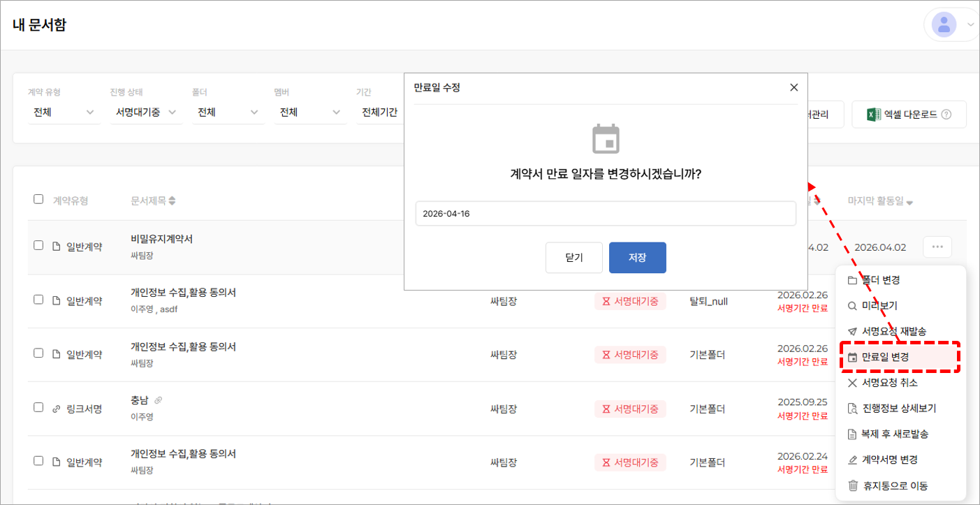The width and height of the screenshot is (980, 505).
Task: Click the link icon beside 충남
Action: point(158,400)
